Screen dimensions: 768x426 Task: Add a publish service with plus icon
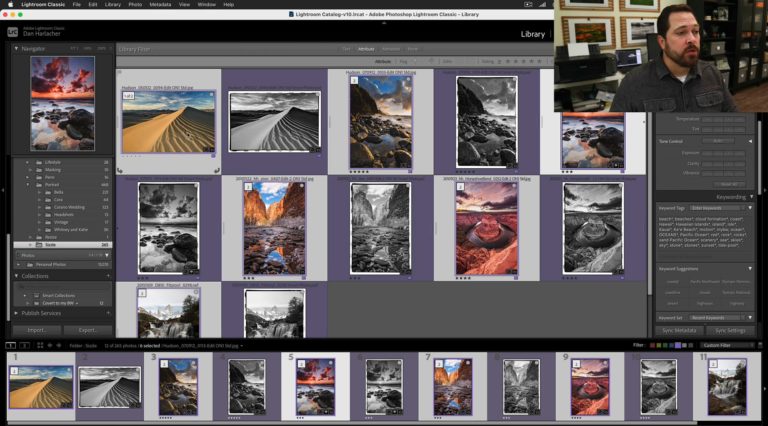(x=108, y=313)
